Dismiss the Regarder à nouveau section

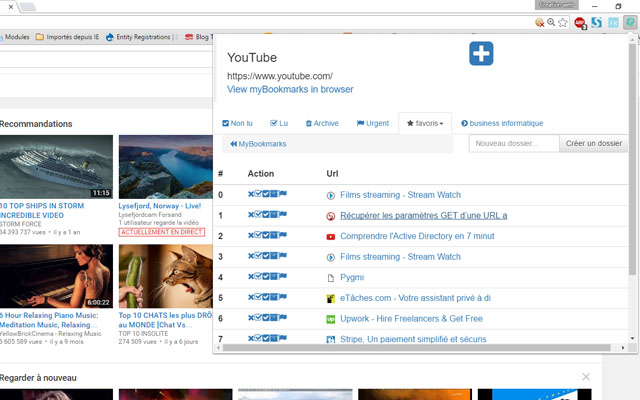coord(586,377)
